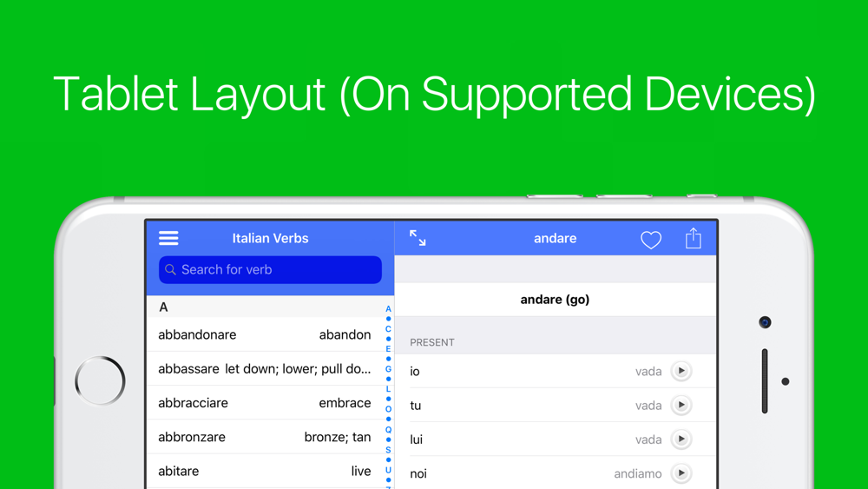Tap the share icon
Viewport: 868px width, 489px height.
693,238
